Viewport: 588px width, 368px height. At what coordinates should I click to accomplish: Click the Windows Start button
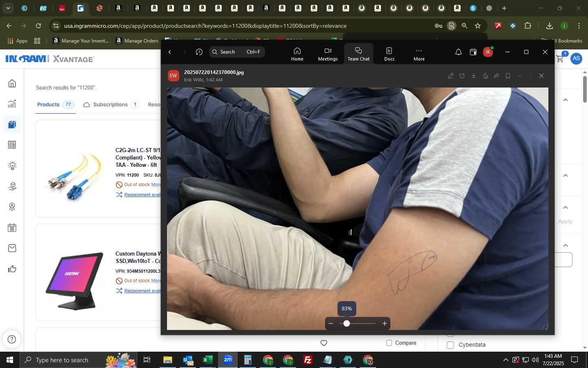[10, 360]
